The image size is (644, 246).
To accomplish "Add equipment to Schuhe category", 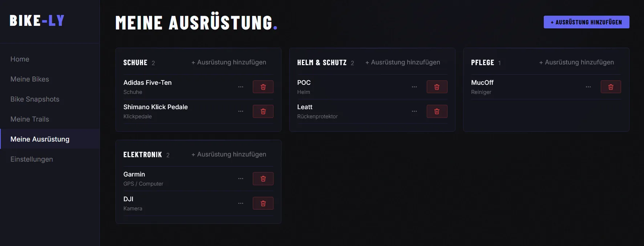I will coord(229,63).
